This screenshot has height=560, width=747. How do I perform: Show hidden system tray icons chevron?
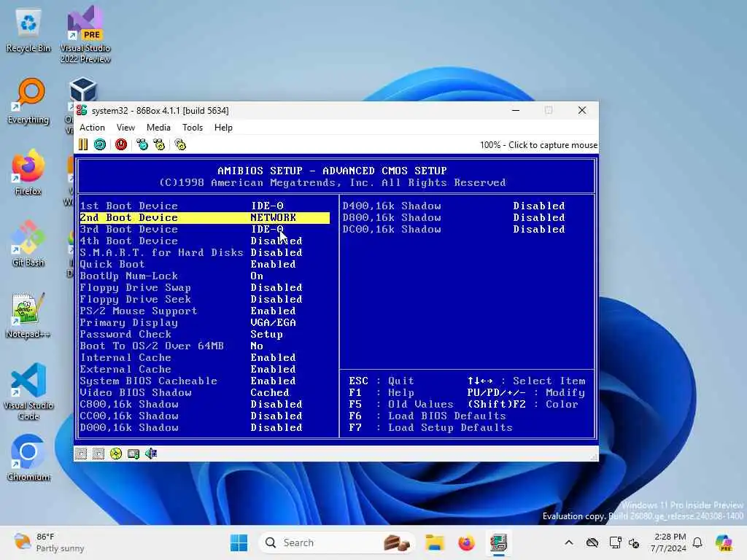pyautogui.click(x=569, y=542)
